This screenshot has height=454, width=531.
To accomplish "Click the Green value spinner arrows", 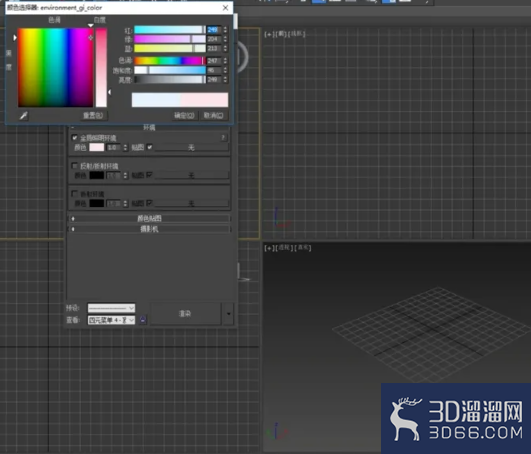I will click(x=225, y=39).
